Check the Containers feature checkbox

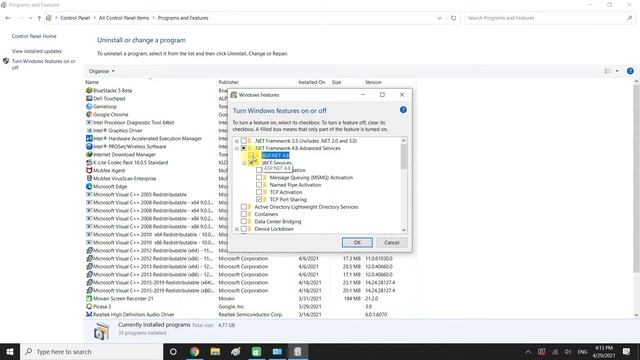(244, 214)
